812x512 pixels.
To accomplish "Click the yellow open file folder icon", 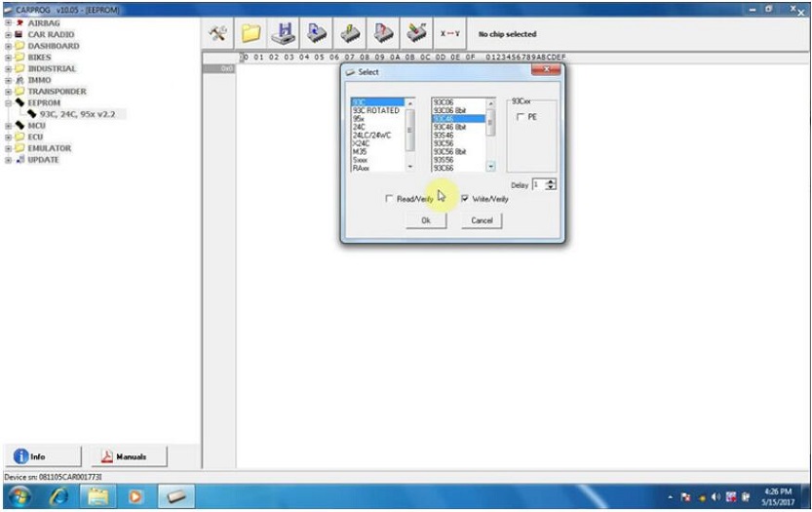I will pos(251,34).
